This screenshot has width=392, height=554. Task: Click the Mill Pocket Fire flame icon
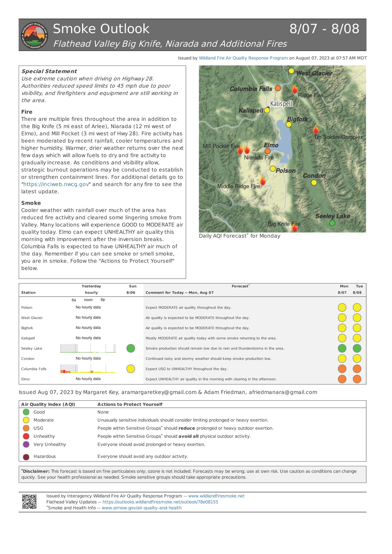[240, 150]
